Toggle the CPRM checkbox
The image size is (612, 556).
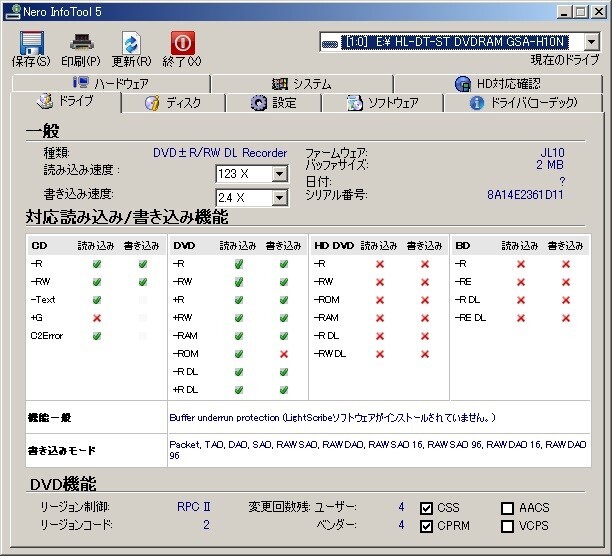click(426, 526)
